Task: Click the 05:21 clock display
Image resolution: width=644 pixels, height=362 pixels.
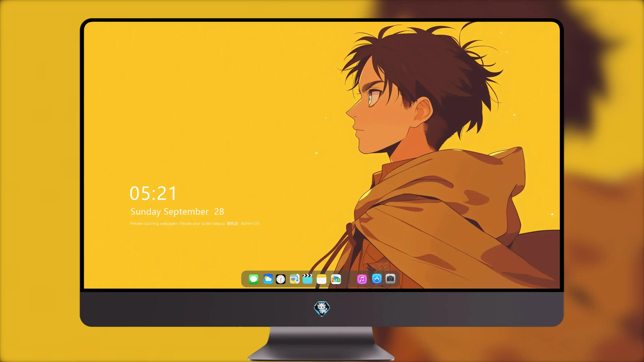Action: [x=153, y=193]
